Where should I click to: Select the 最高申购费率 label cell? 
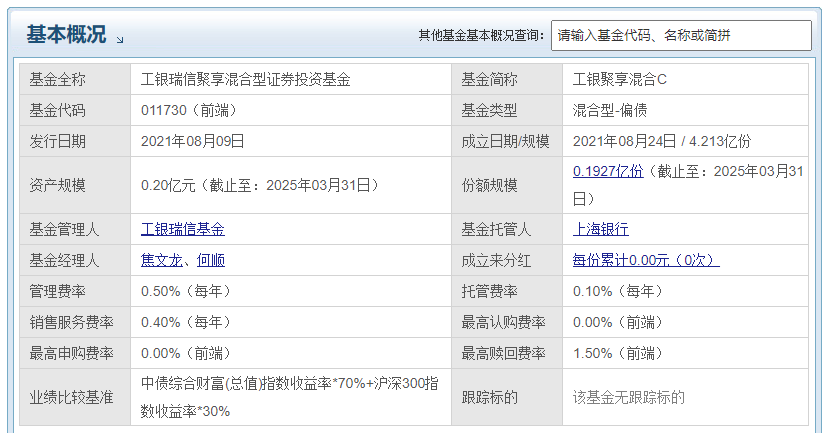(75, 353)
